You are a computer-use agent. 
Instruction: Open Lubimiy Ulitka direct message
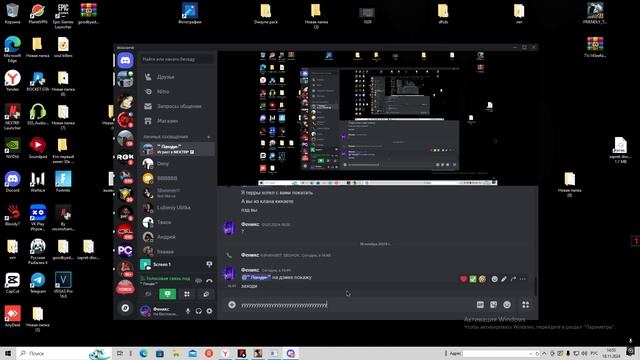tap(178, 208)
